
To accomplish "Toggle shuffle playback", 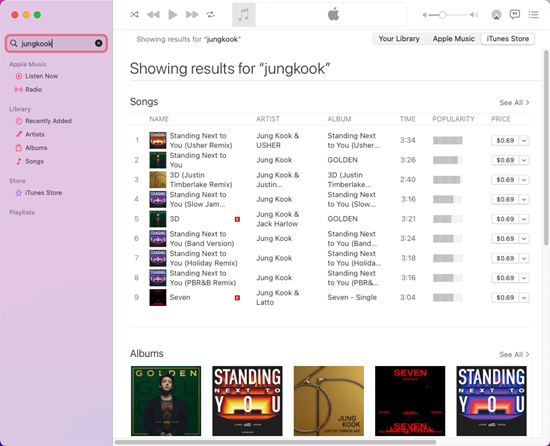I will pos(134,14).
